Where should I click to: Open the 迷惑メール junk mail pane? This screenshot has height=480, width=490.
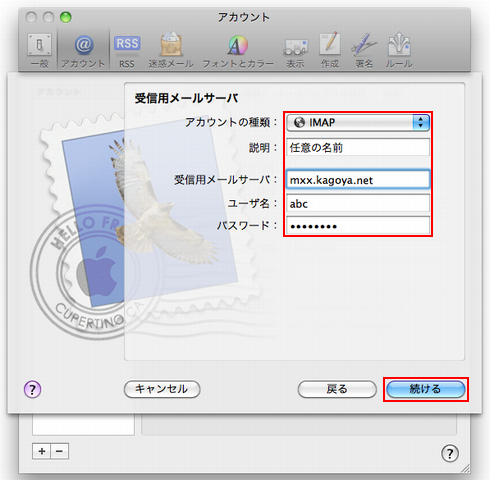coord(171,50)
